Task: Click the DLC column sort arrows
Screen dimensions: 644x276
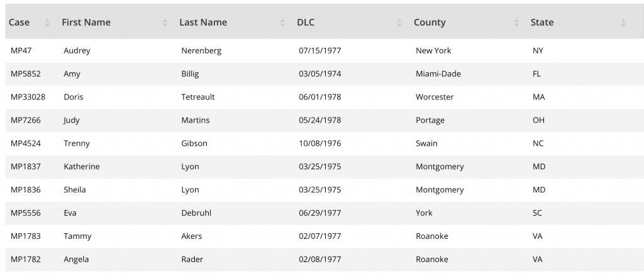Action: click(399, 23)
